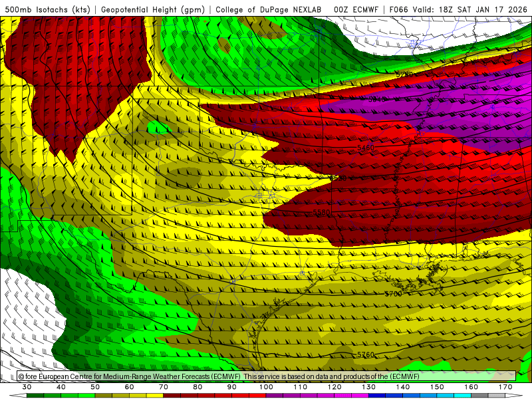Click the 90 value on the color scale

(232, 387)
